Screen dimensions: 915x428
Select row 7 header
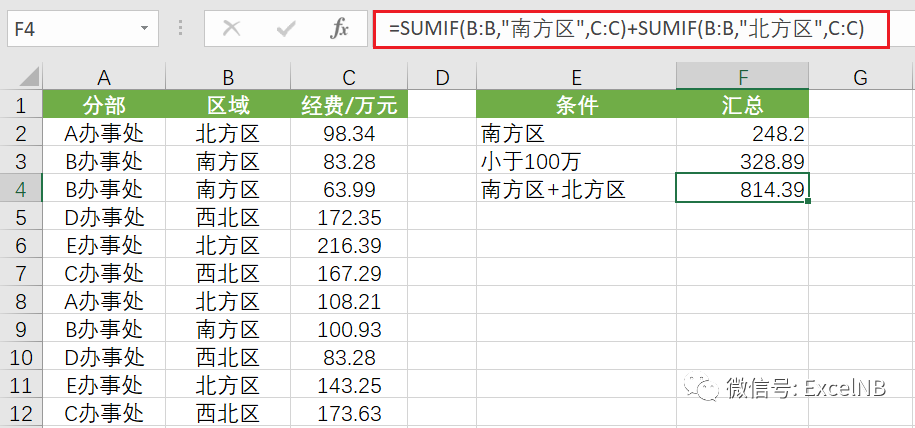(21, 273)
